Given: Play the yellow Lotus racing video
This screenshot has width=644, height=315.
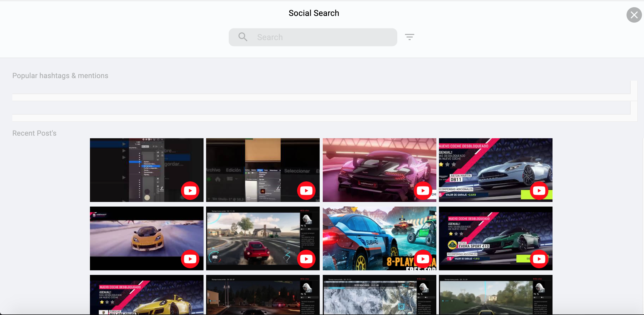Looking at the screenshot, I should (x=190, y=259).
